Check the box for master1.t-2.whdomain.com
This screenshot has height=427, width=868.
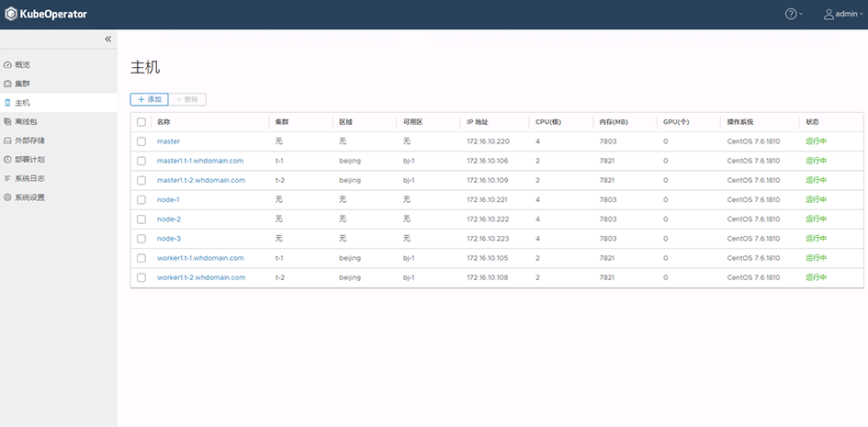tap(141, 180)
